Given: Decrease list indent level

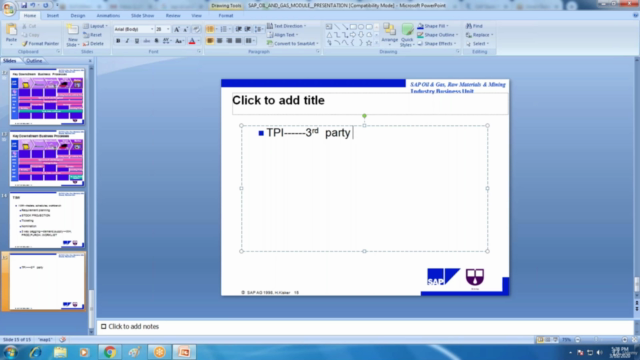Looking at the screenshot, I should pyautogui.click(x=238, y=29).
